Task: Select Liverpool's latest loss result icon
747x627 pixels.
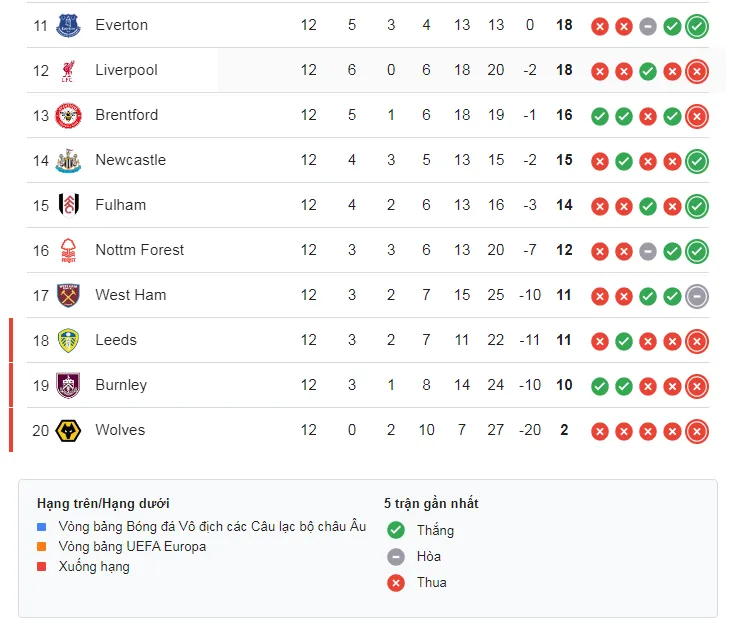Action: click(697, 71)
